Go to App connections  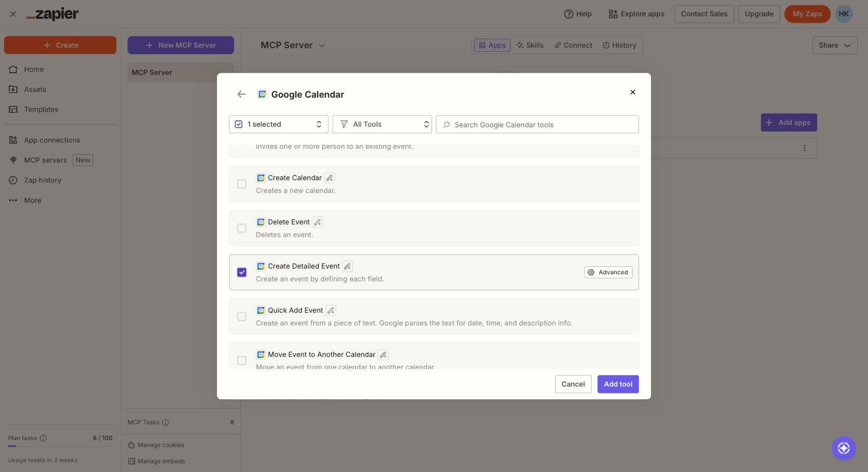(x=52, y=140)
